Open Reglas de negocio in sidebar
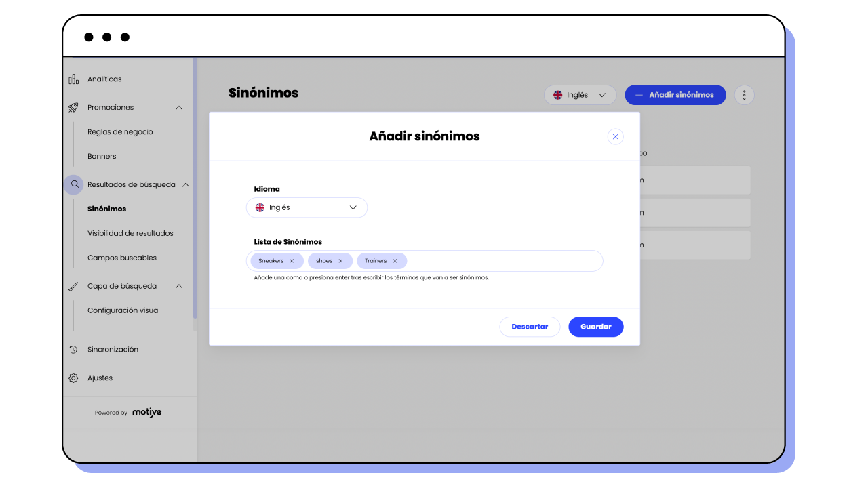The height and width of the screenshot is (488, 868). tap(120, 132)
